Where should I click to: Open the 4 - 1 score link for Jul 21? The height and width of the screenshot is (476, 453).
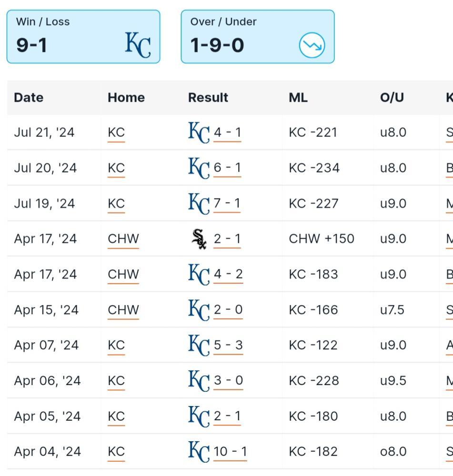coord(227,132)
